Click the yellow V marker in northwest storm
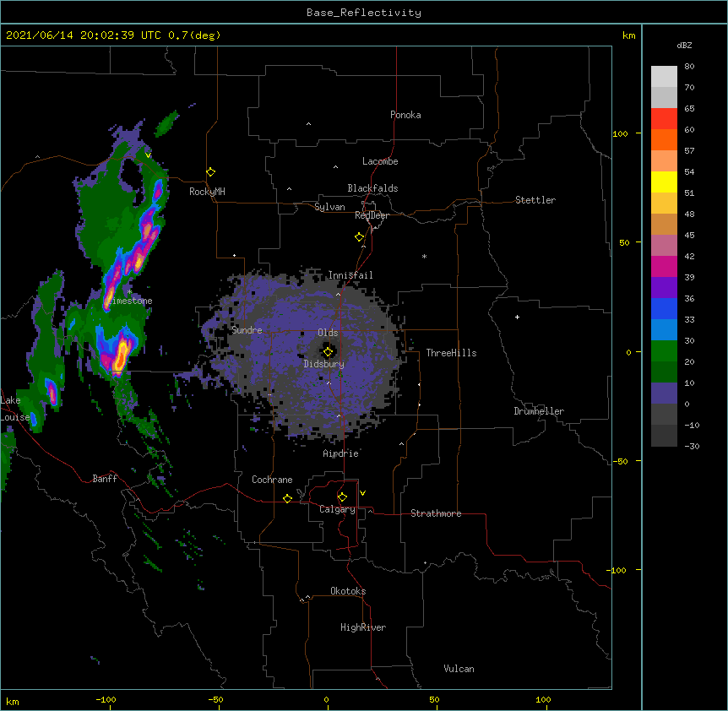This screenshot has width=728, height=711. (x=148, y=155)
